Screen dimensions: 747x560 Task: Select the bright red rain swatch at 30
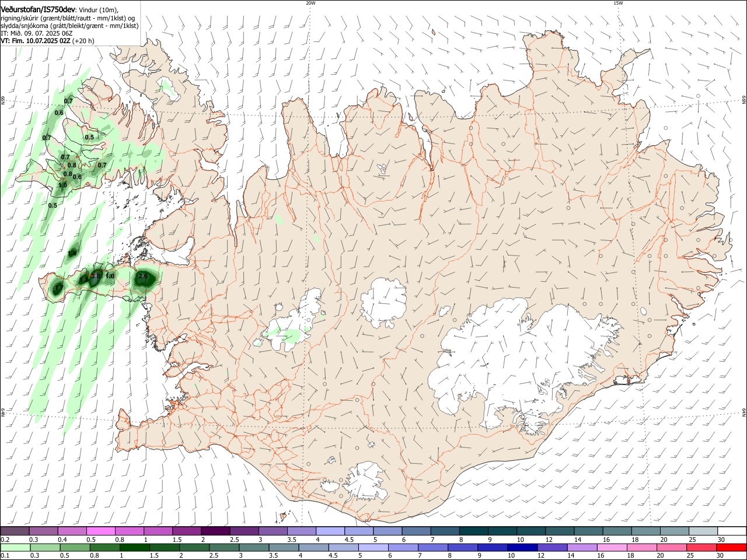pyautogui.click(x=731, y=547)
